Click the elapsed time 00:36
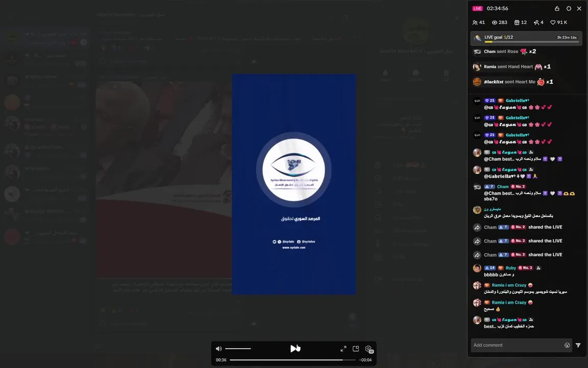588x368 pixels. [221, 360]
